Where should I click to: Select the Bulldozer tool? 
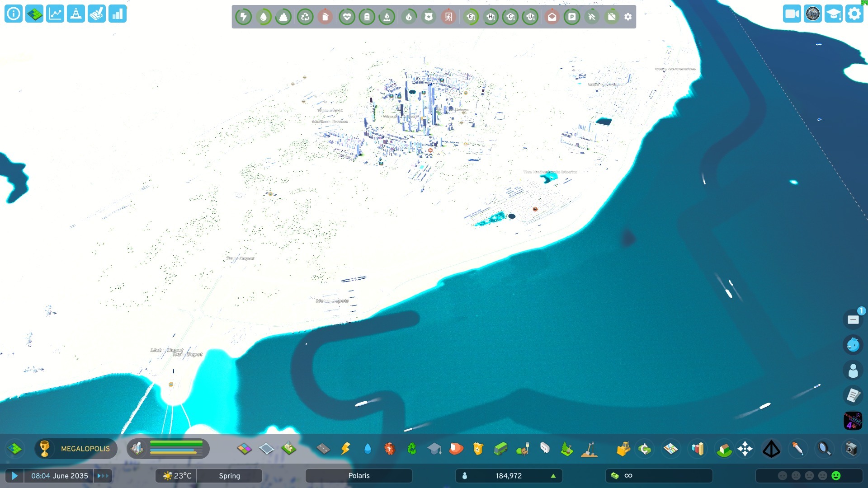[623, 449]
